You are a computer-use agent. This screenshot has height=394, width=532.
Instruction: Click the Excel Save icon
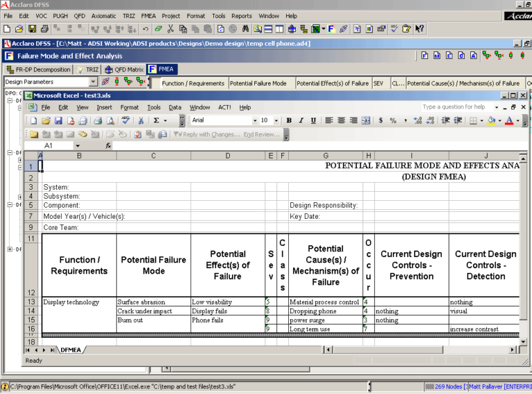[59, 120]
